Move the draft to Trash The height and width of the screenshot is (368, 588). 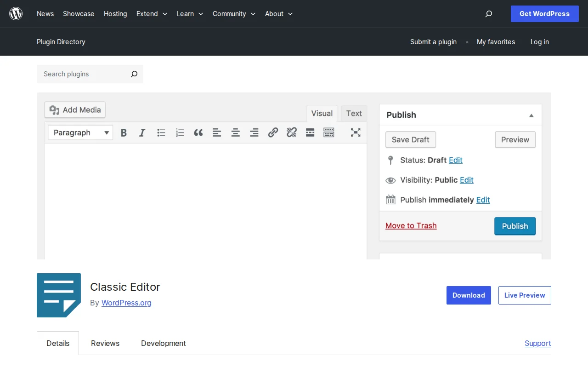(411, 225)
